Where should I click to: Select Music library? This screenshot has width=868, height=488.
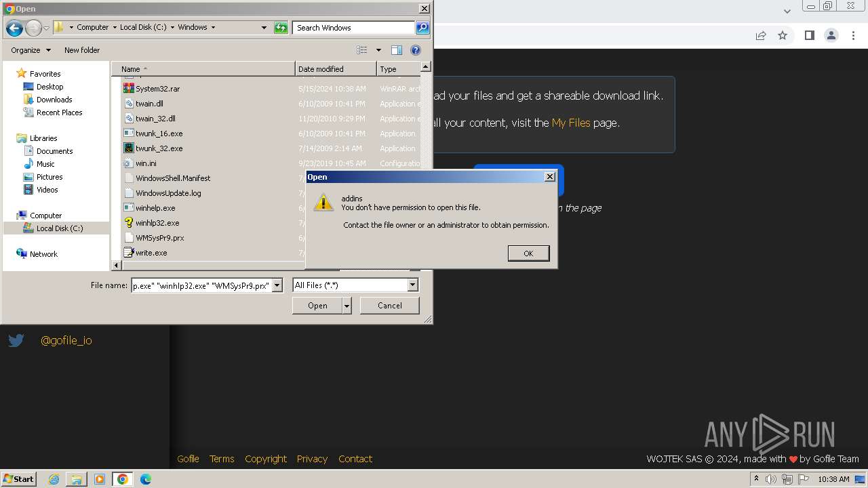coord(45,164)
